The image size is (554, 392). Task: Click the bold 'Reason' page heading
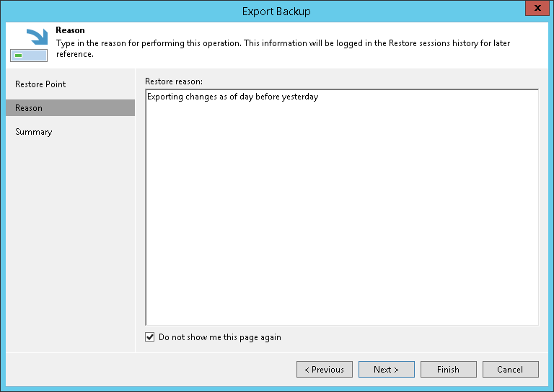coord(70,31)
